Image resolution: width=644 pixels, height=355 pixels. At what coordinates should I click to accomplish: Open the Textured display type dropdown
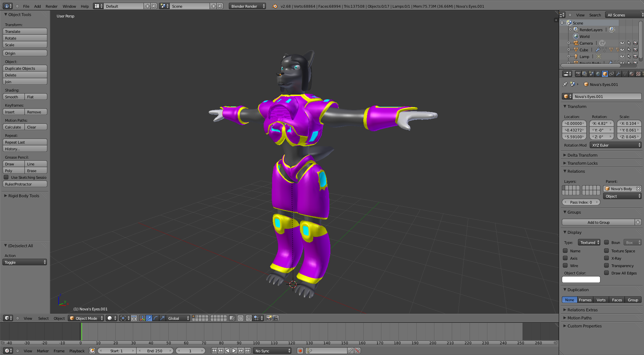click(589, 242)
